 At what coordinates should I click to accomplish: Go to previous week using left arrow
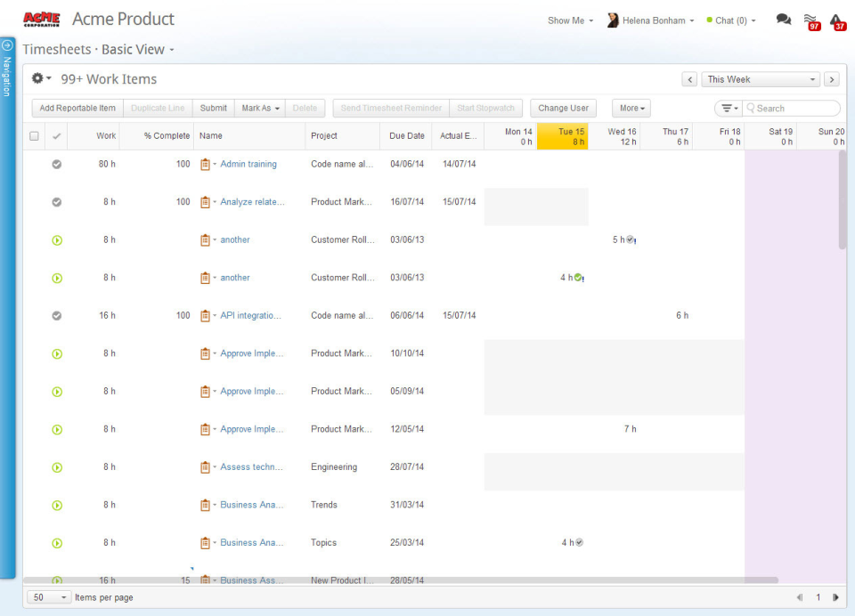pos(689,79)
